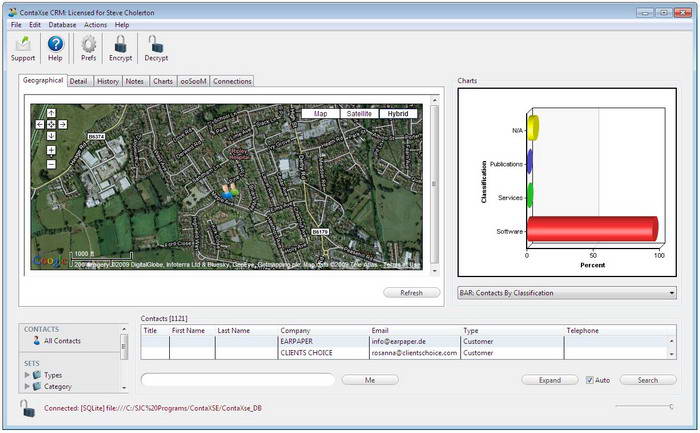700x433 pixels.
Task: Open the File menu
Action: click(x=16, y=25)
